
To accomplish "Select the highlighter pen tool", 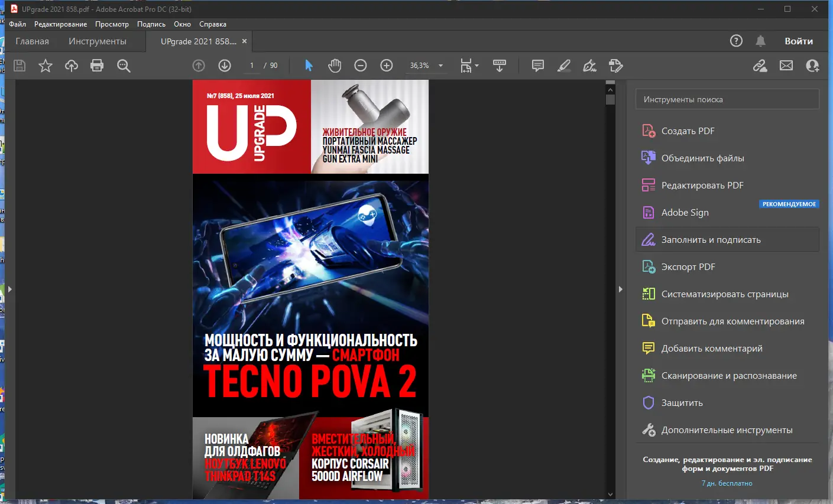I will [564, 66].
